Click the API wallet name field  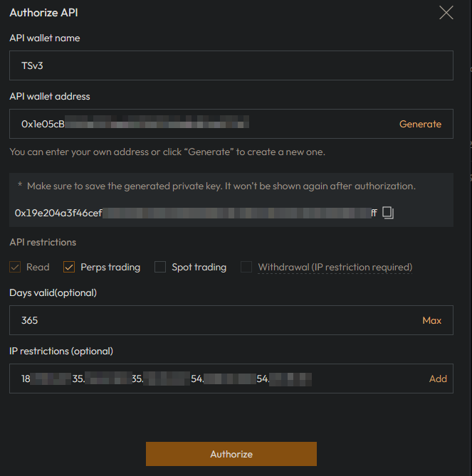(x=231, y=65)
